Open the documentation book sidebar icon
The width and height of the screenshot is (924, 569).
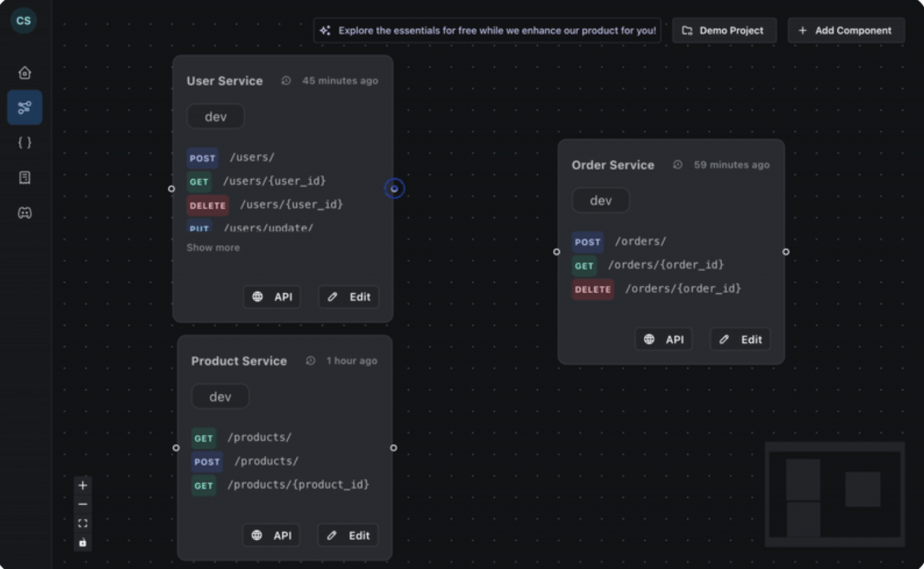click(x=25, y=178)
